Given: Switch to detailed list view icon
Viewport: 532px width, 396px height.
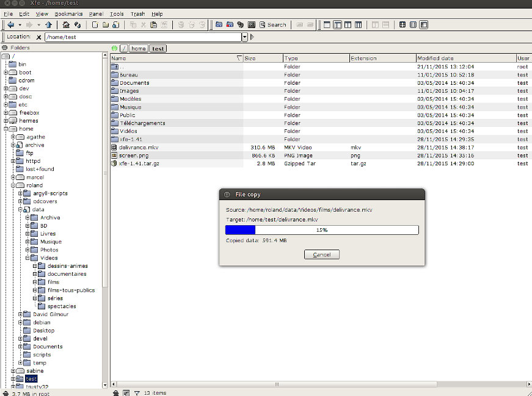Looking at the screenshot, I should (x=424, y=25).
